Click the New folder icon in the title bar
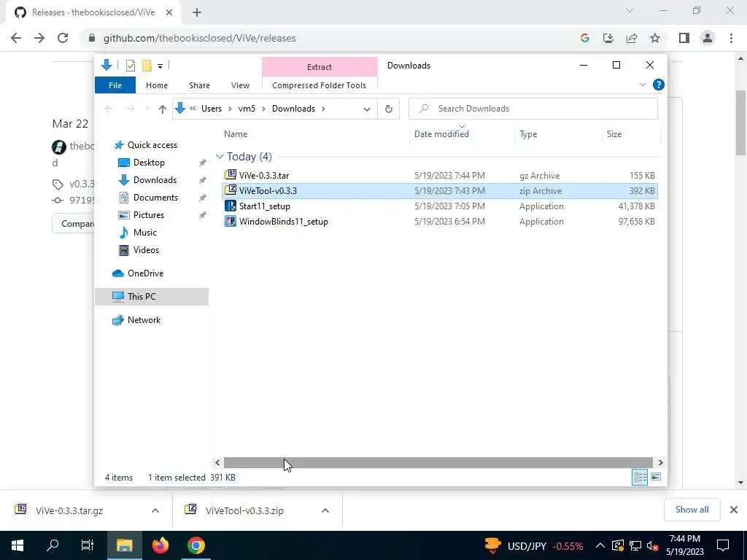Viewport: 747px width, 560px height. 147,65
